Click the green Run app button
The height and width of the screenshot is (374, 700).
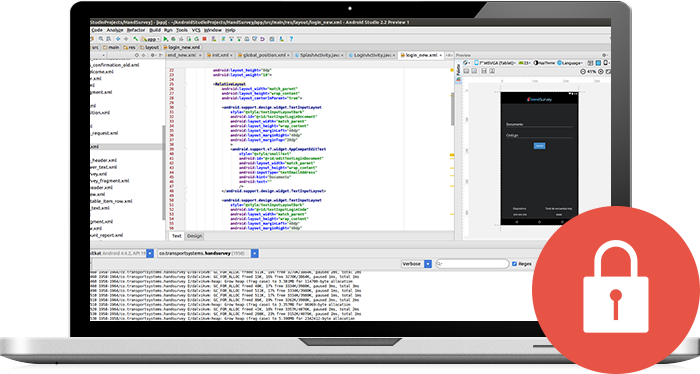[166, 39]
